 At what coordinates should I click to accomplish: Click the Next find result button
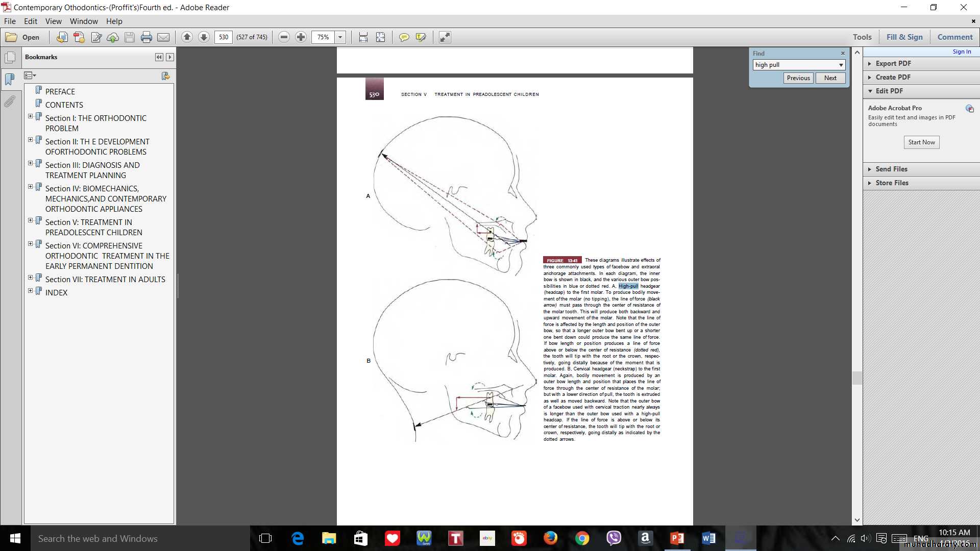[830, 78]
